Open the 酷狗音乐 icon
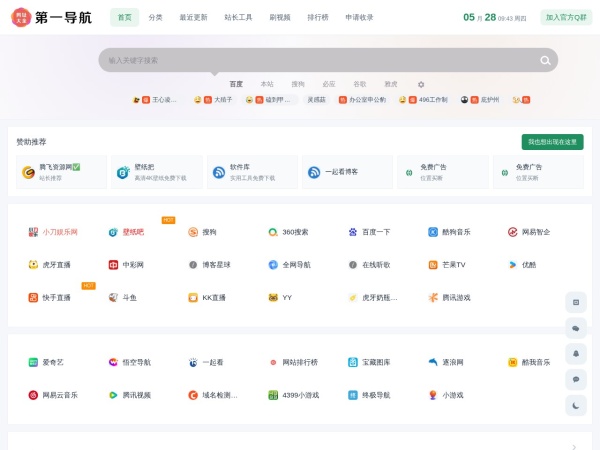The height and width of the screenshot is (450, 600). point(433,232)
